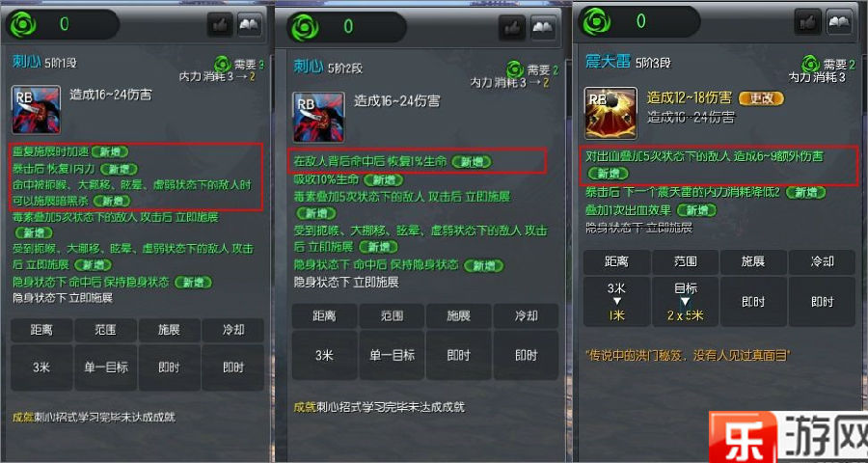Open the book icon in the left panel
868x463 pixels.
250,25
